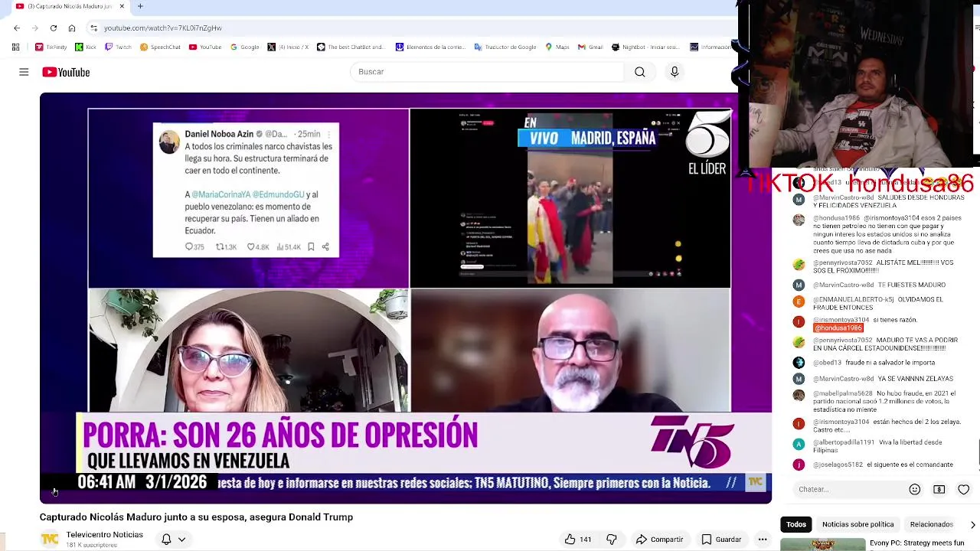Open the Inicio / X bookmark

click(288, 47)
